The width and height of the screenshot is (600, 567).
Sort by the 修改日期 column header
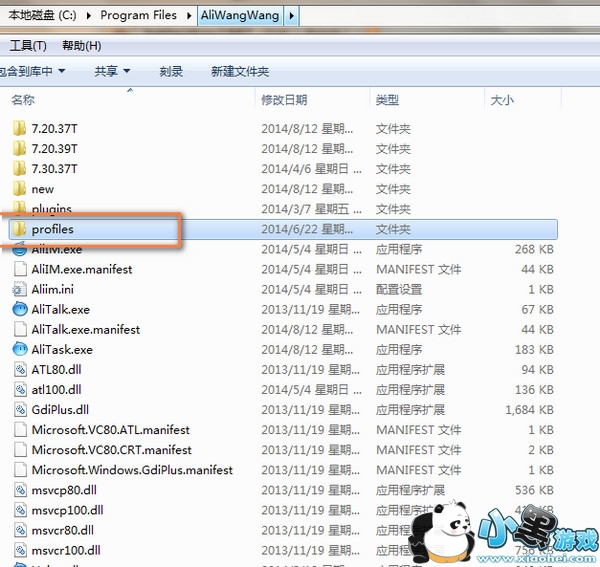tap(284, 100)
